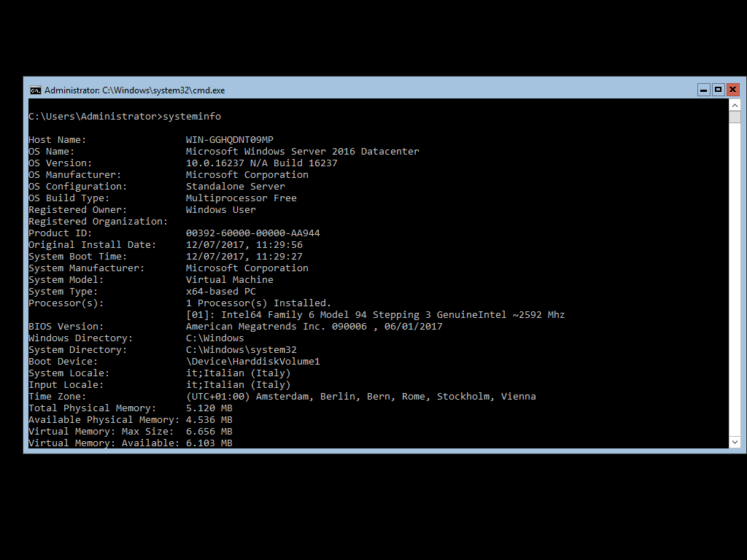This screenshot has height=560, width=747.
Task: Click the 'Intel64 Family 6 Model 94' line
Action: tap(376, 315)
